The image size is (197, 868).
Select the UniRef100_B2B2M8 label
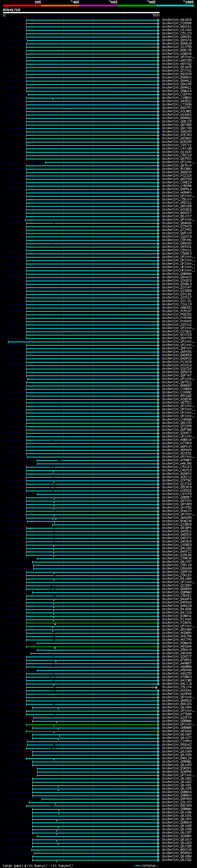[x=177, y=142]
